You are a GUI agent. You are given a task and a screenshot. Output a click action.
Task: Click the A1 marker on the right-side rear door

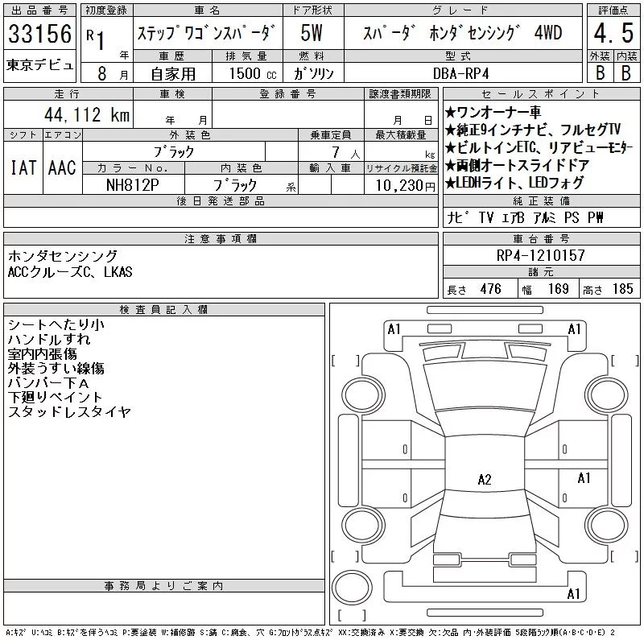pos(584,478)
